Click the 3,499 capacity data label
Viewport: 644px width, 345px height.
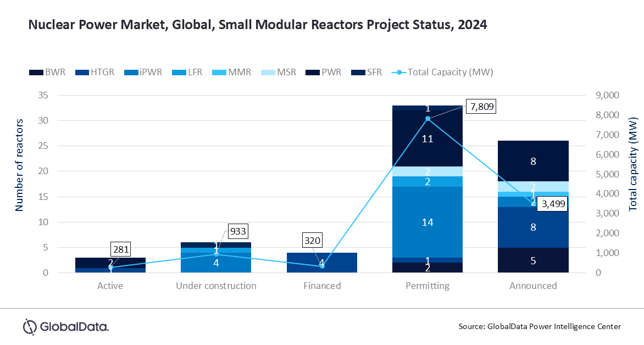point(551,204)
